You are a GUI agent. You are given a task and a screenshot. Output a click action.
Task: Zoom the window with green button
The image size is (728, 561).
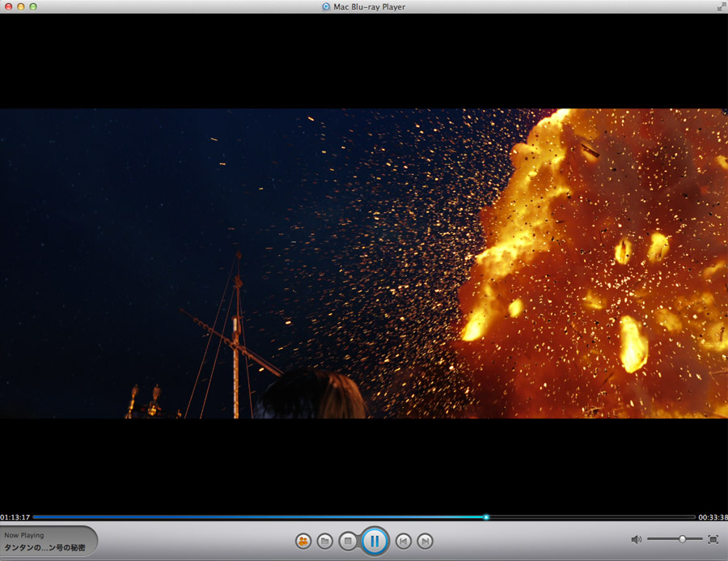tap(33, 6)
